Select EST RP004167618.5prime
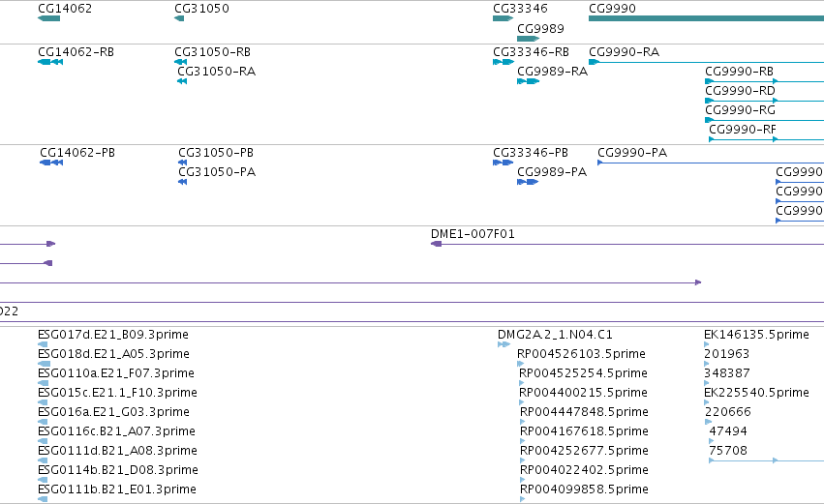The height and width of the screenshot is (504, 824). tap(585, 431)
